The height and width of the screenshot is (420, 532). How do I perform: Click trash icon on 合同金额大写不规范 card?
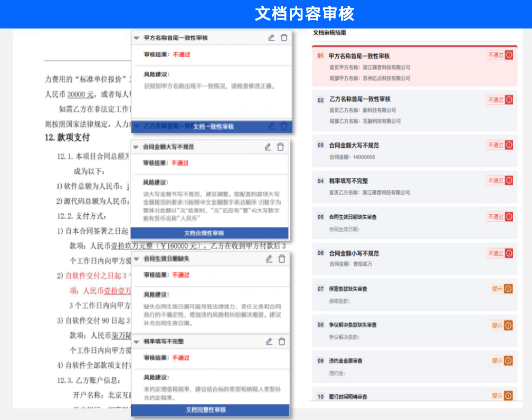coord(281,147)
